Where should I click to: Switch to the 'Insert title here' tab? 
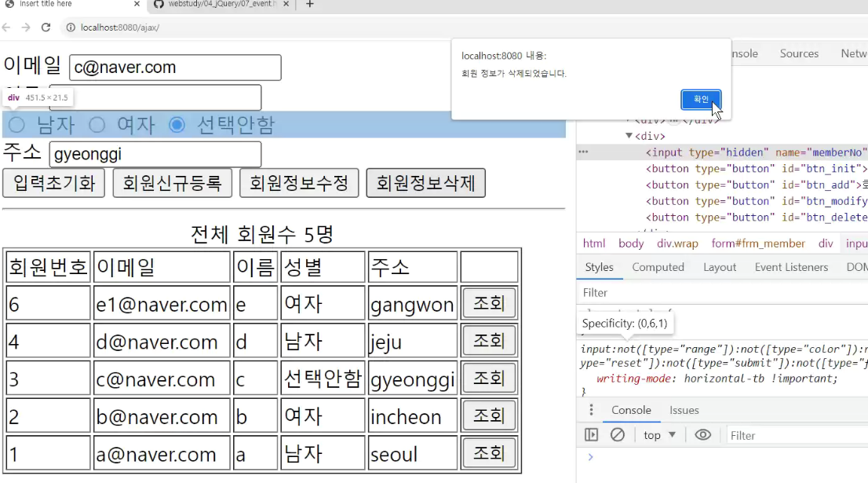[72, 4]
